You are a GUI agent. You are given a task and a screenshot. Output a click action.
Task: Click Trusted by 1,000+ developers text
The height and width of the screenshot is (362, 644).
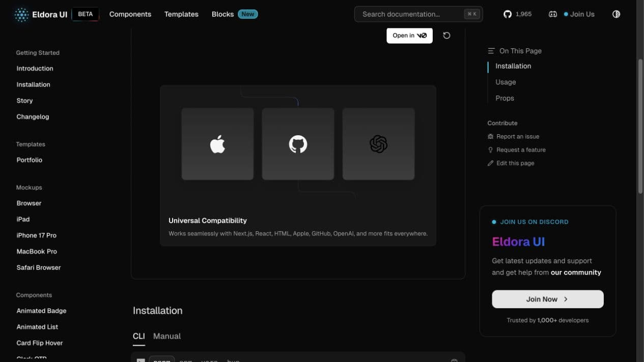tap(548, 320)
